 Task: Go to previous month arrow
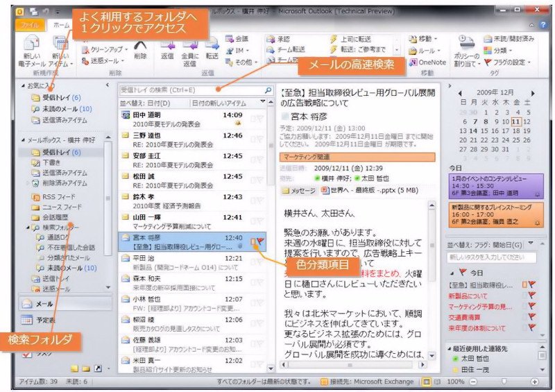[x=460, y=94]
